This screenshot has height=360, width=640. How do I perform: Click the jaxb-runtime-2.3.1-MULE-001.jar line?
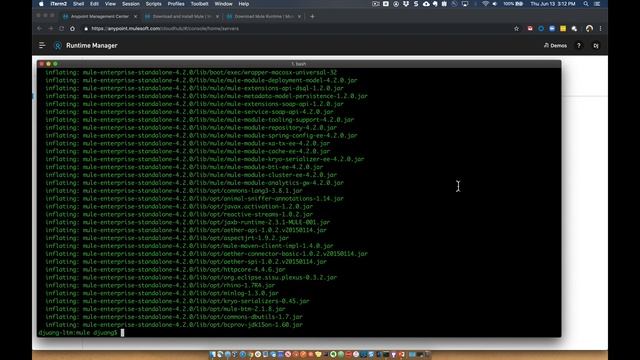pos(187,222)
